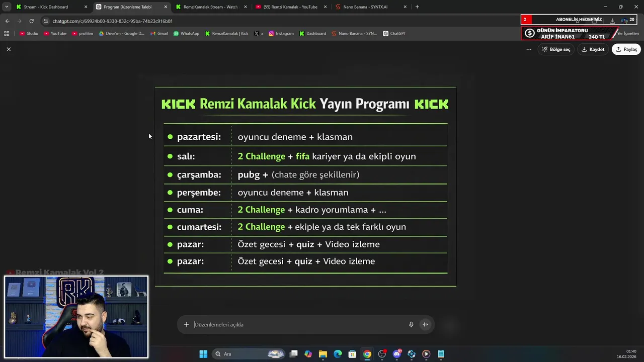644x362 pixels.
Task: Click the text "perşembe:" in the schedule
Action: (x=199, y=193)
